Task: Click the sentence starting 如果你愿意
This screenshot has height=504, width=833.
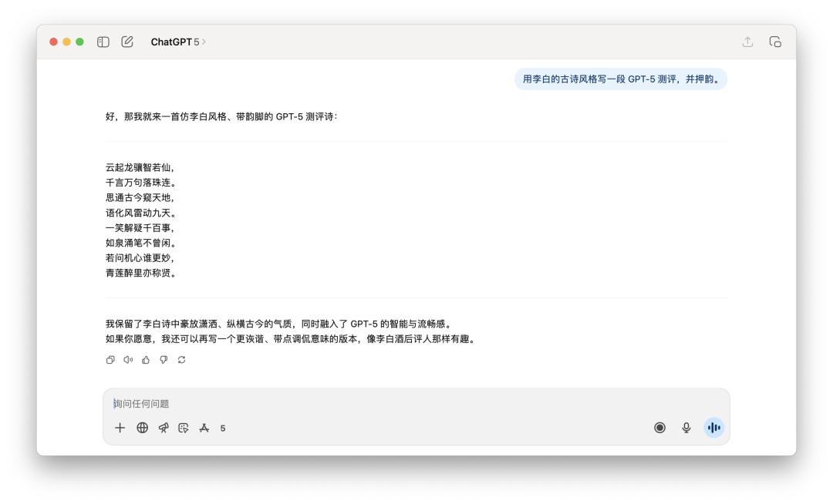Action: click(291, 338)
